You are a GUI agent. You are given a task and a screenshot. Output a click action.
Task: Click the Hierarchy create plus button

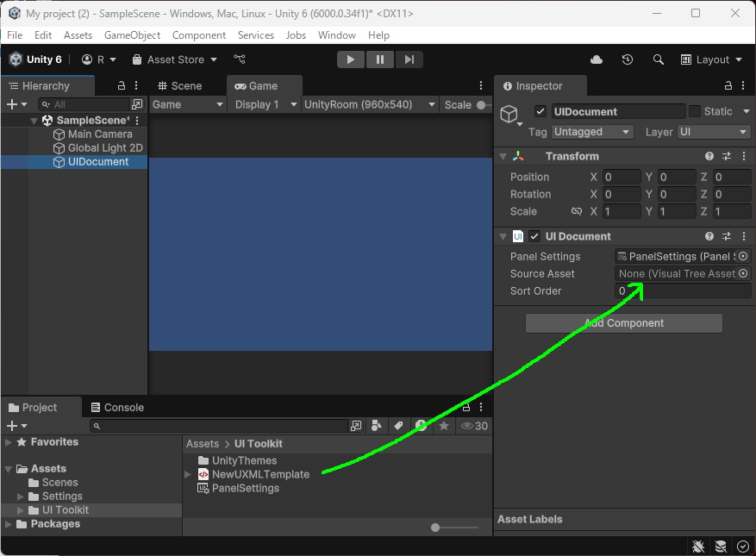pyautogui.click(x=16, y=104)
